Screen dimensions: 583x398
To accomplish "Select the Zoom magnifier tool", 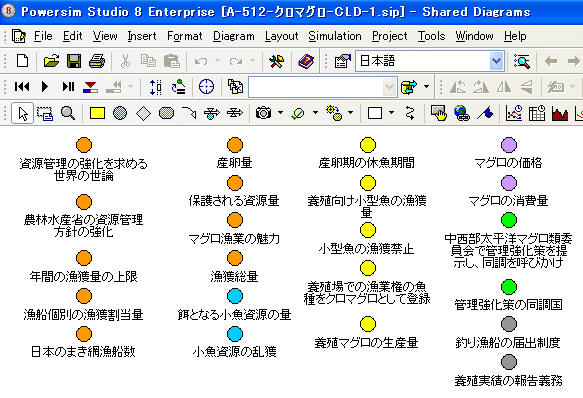I will (68, 113).
